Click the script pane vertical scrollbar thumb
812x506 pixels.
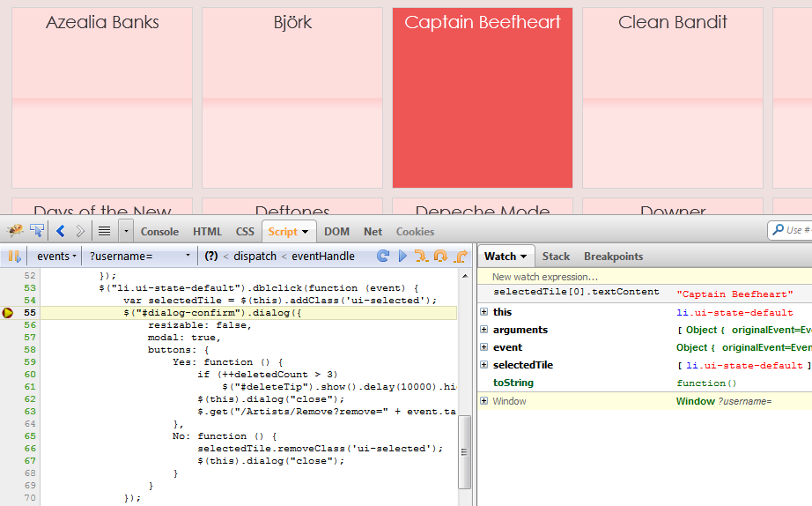tap(464, 451)
